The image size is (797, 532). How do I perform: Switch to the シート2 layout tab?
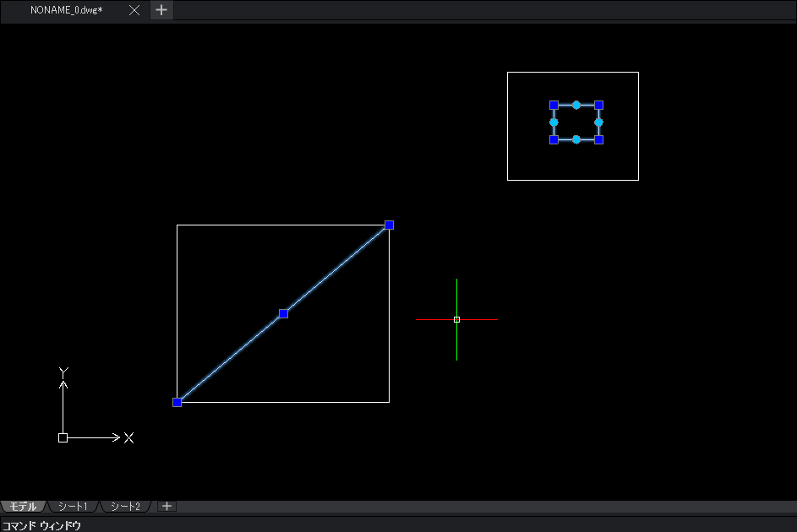[x=125, y=506]
